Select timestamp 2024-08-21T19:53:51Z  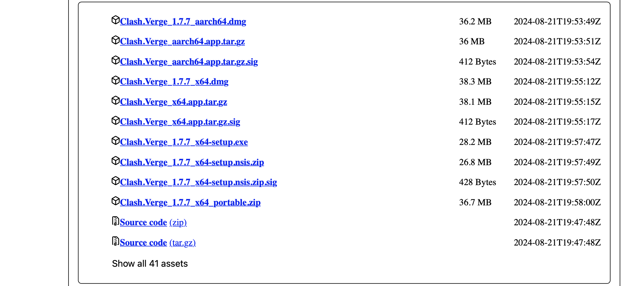[x=557, y=41]
